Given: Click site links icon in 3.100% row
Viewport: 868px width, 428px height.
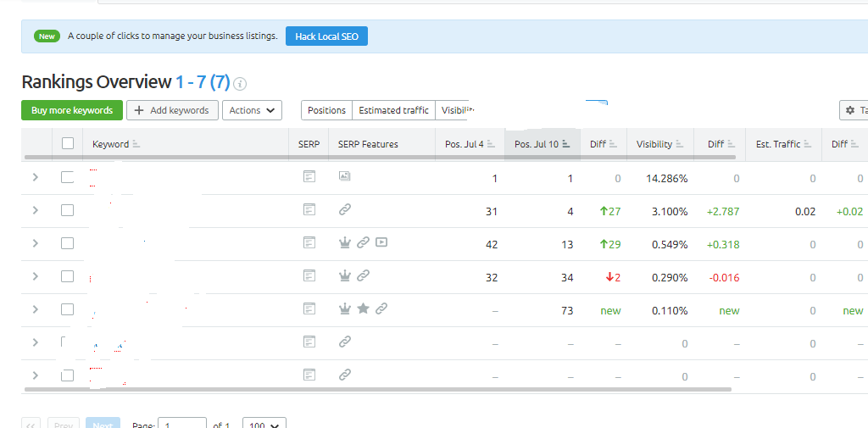Looking at the screenshot, I should pos(345,209).
